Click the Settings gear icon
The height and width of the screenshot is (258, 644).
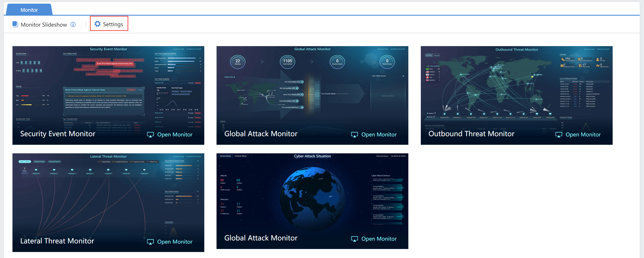coord(97,24)
